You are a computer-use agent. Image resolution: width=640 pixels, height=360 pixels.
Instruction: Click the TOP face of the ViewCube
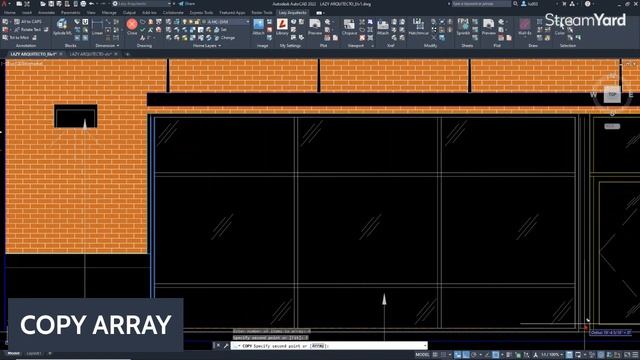pyautogui.click(x=612, y=95)
